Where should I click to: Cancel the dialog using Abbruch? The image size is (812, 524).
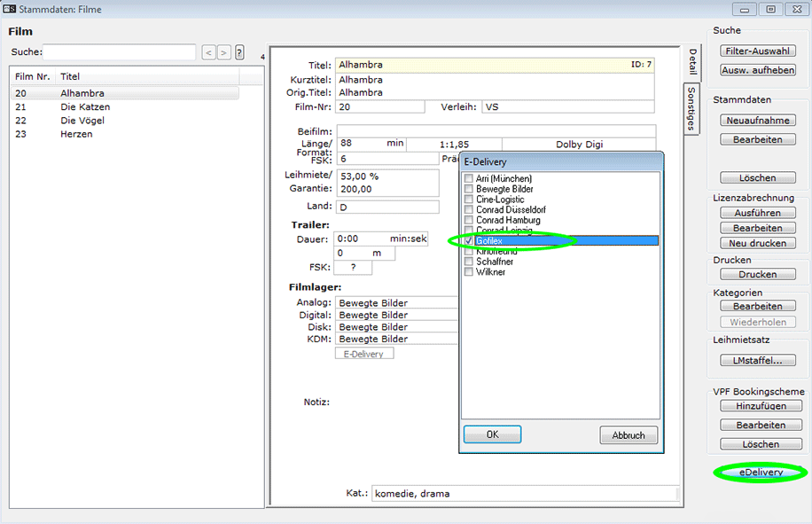(629, 434)
